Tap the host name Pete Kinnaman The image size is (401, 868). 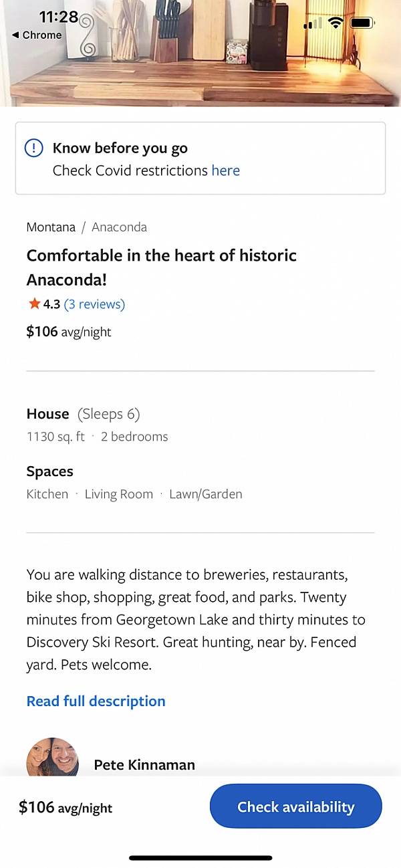tap(144, 765)
